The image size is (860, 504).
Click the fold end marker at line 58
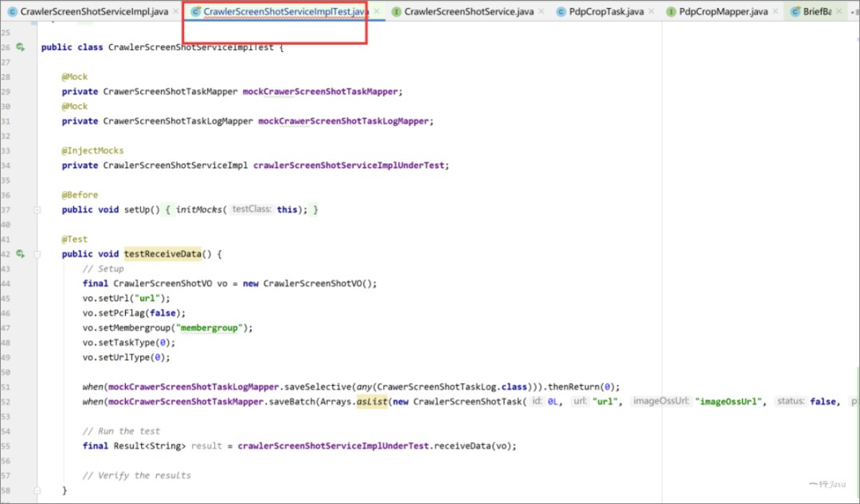pyautogui.click(x=37, y=490)
